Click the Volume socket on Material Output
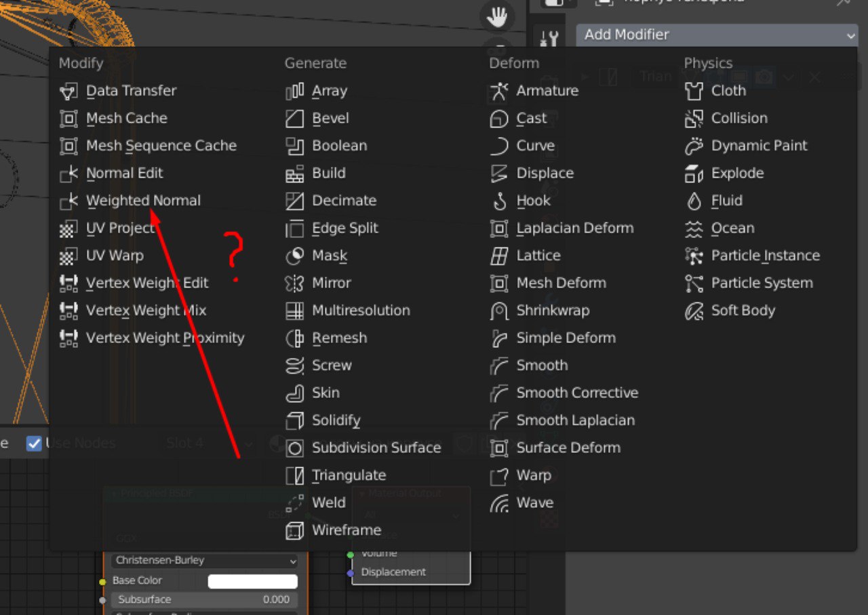The width and height of the screenshot is (868, 615). click(351, 555)
